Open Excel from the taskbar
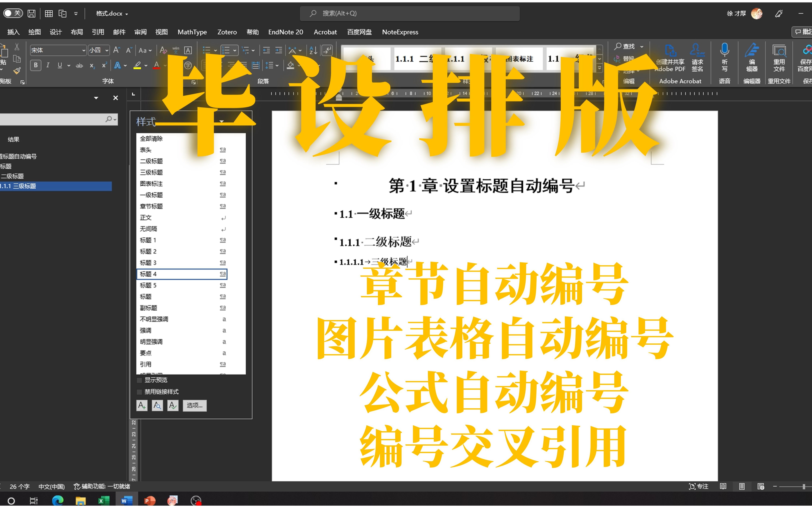The image size is (812, 508). (x=103, y=501)
